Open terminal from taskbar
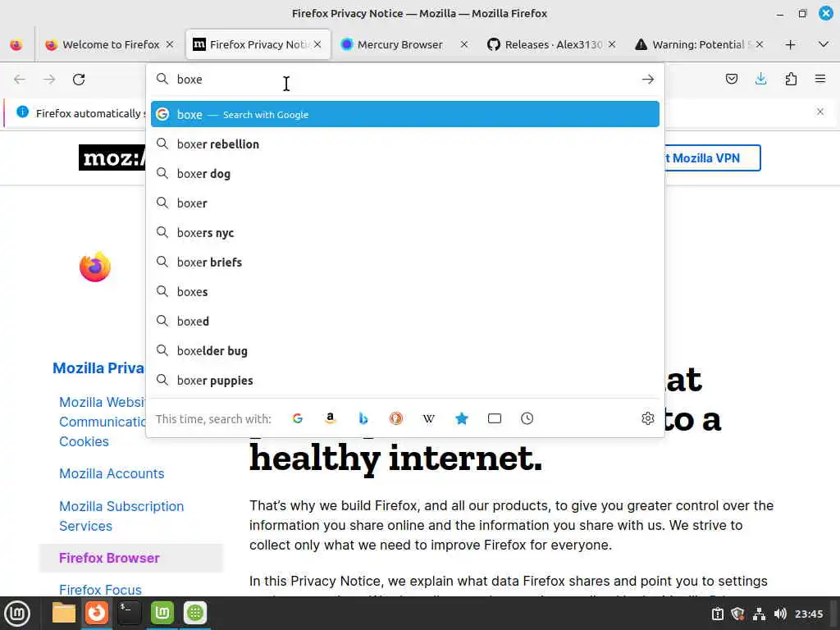This screenshot has height=630, width=840. [129, 613]
